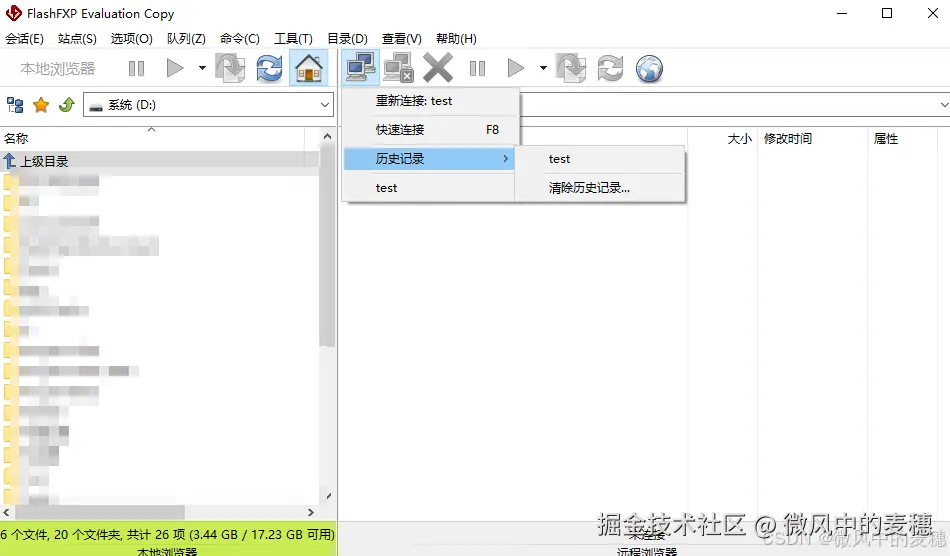Click the local list vertical scrollbar up arrow

327,136
